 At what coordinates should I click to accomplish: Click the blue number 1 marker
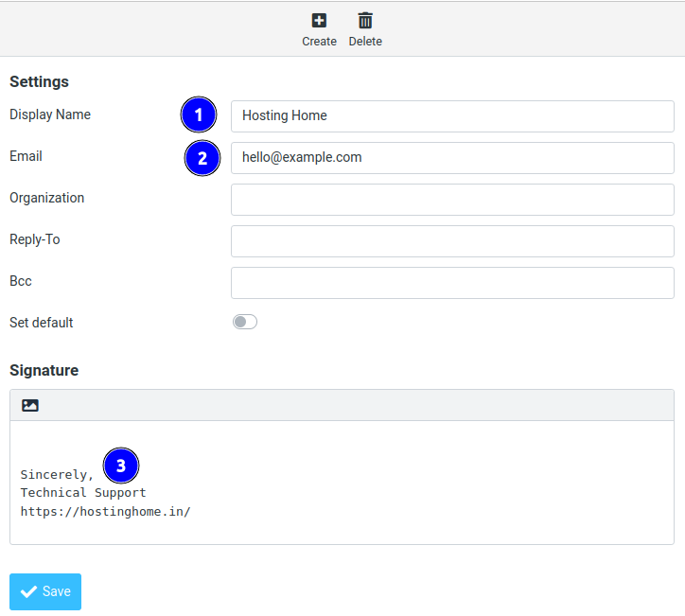pos(199,115)
